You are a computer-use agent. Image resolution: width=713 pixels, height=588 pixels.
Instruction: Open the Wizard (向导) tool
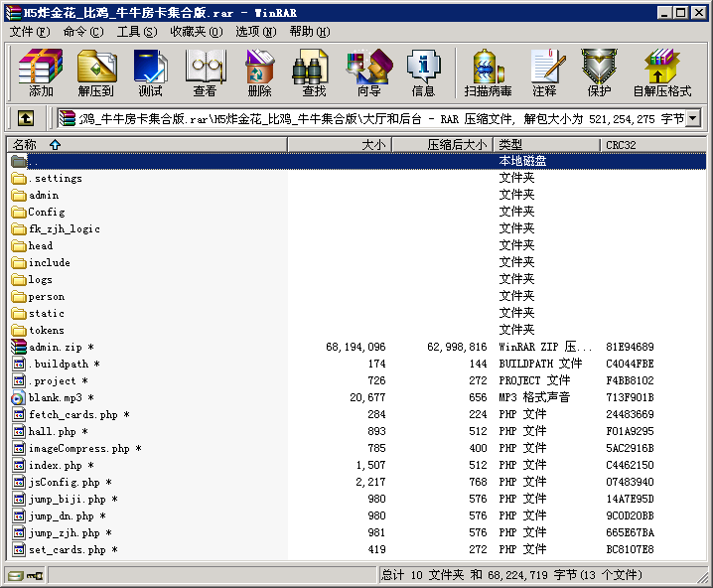click(368, 73)
